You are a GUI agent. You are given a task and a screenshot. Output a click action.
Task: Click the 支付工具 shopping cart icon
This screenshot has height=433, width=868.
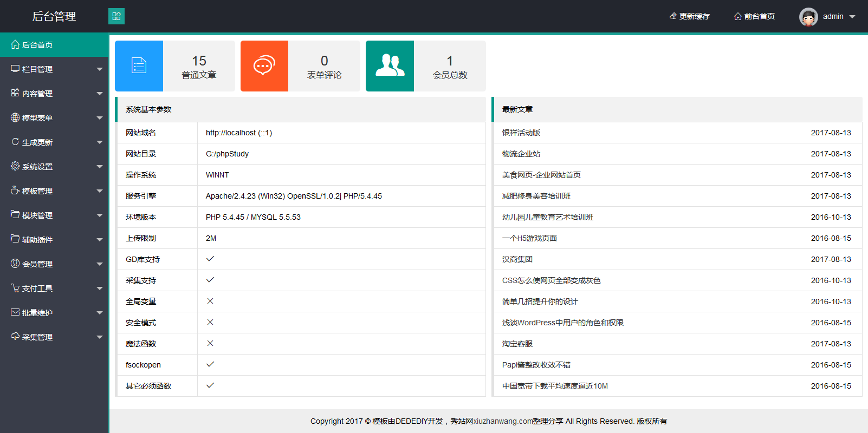pyautogui.click(x=15, y=288)
